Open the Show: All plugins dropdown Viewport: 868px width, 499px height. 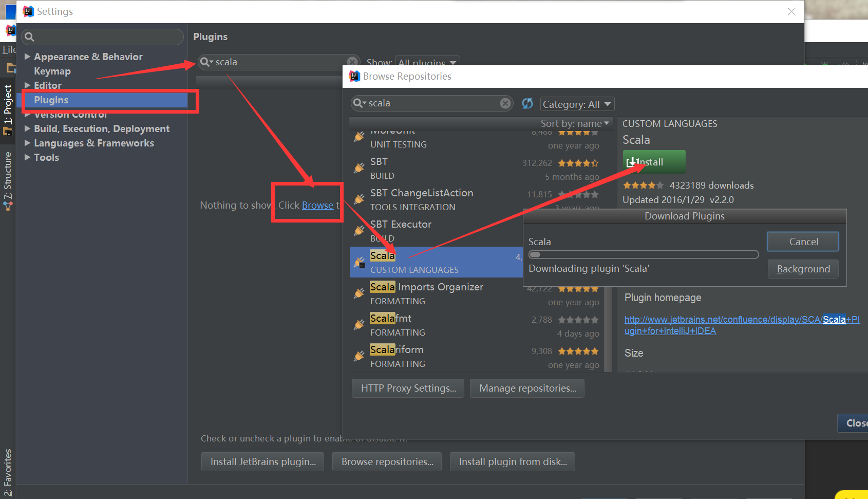[427, 62]
